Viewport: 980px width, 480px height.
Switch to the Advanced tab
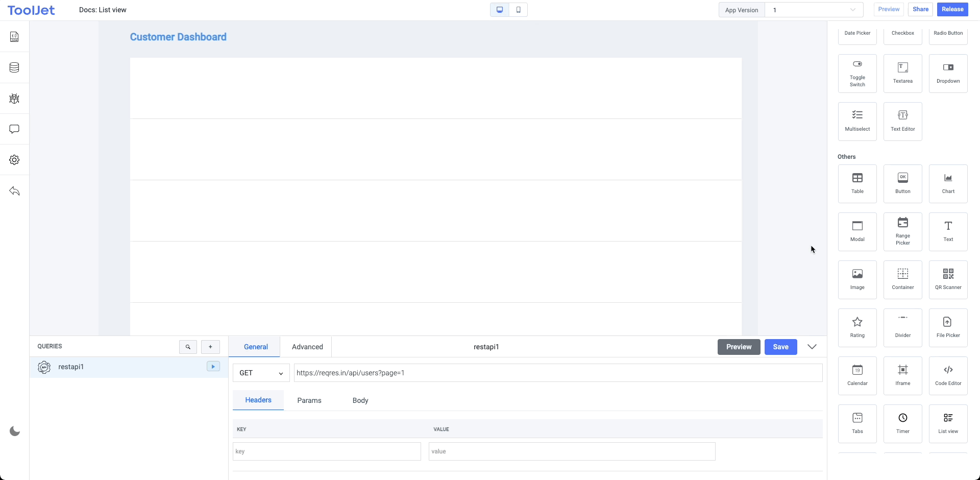pos(307,347)
